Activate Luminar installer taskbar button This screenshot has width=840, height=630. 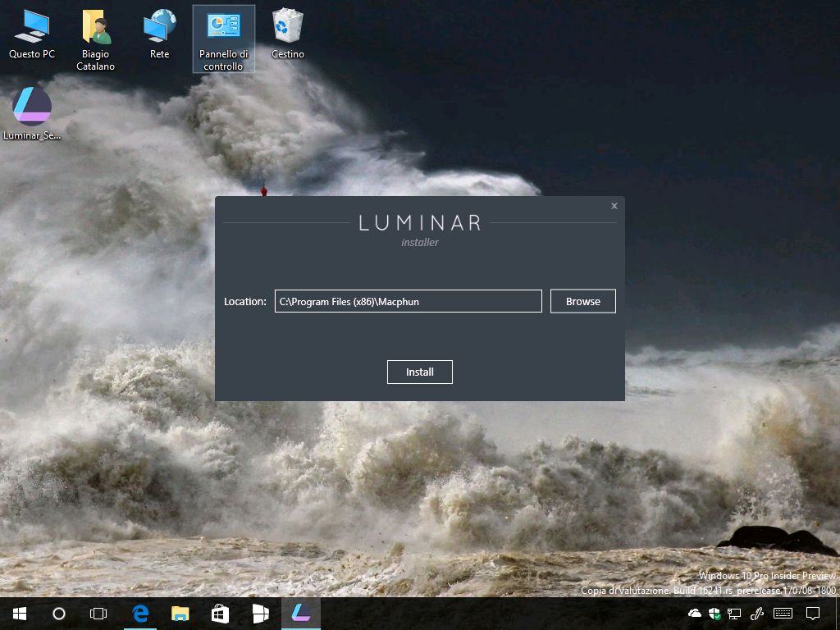coord(300,614)
